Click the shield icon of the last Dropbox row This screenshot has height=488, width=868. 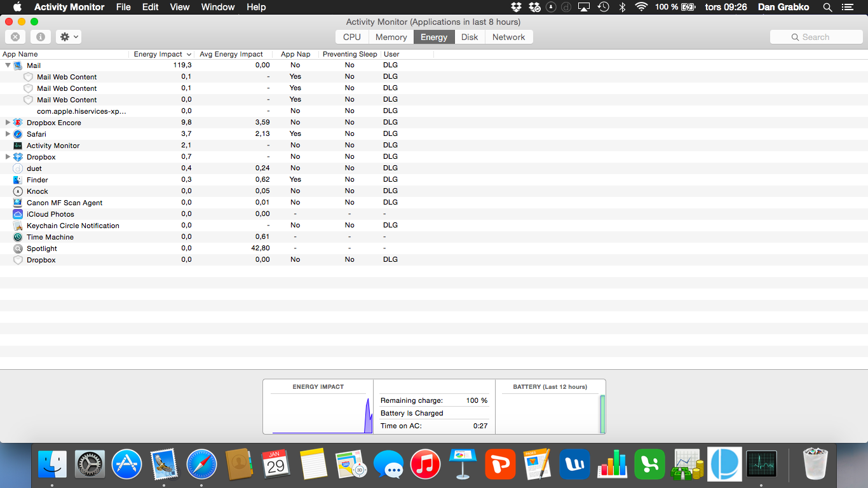click(x=18, y=260)
